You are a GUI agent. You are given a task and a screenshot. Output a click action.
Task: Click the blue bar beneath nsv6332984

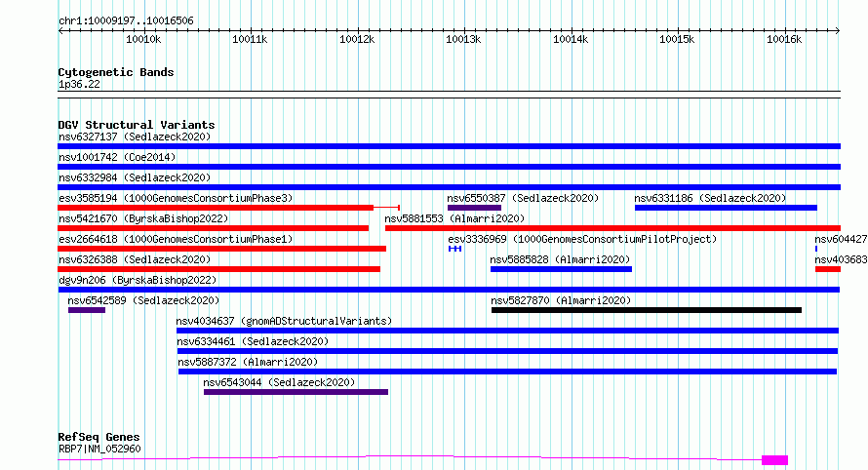coord(449,187)
